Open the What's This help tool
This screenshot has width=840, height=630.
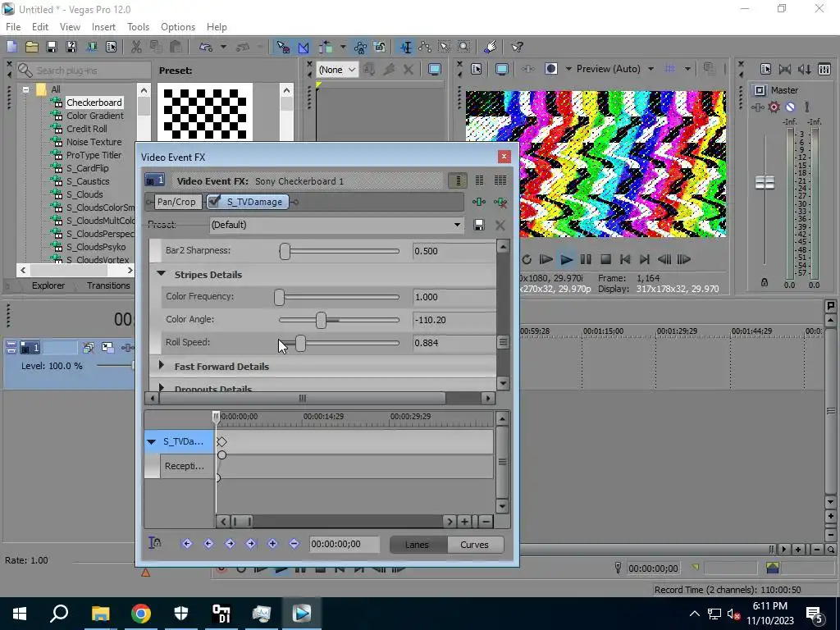pos(517,47)
